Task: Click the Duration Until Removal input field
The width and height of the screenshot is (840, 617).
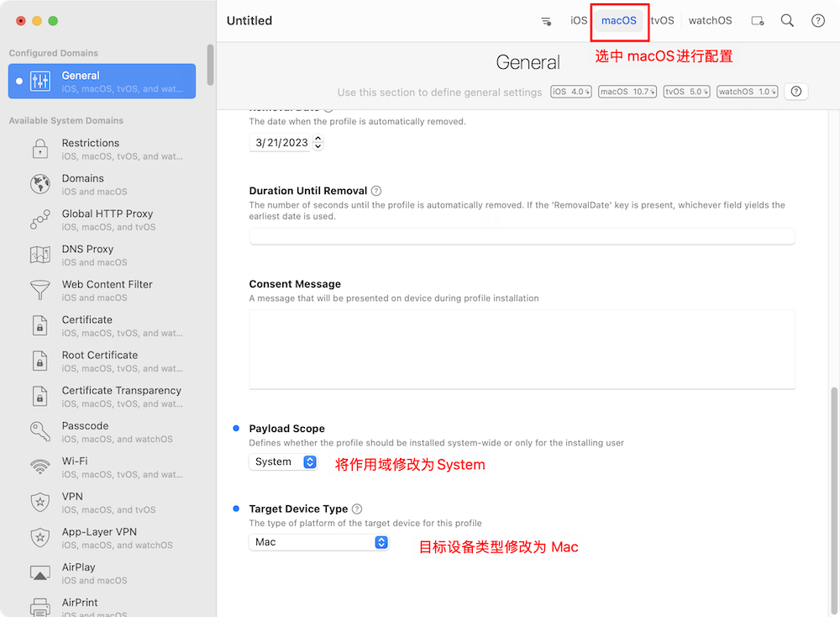Action: point(522,236)
